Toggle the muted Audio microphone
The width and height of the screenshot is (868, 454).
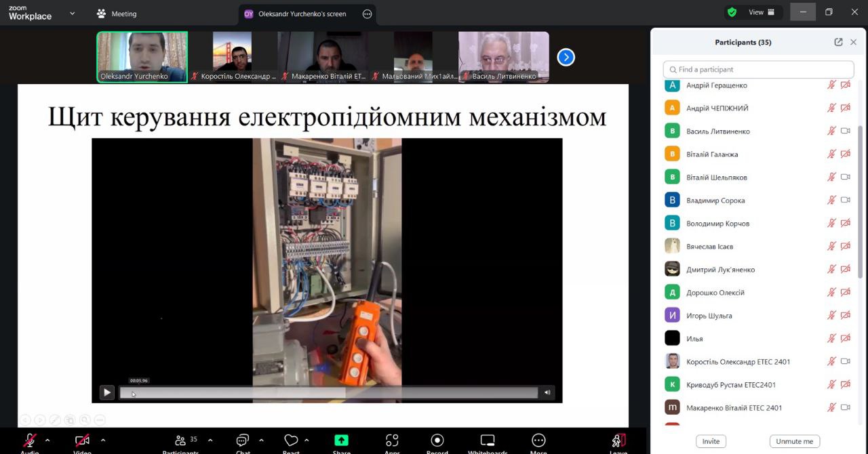(x=30, y=440)
